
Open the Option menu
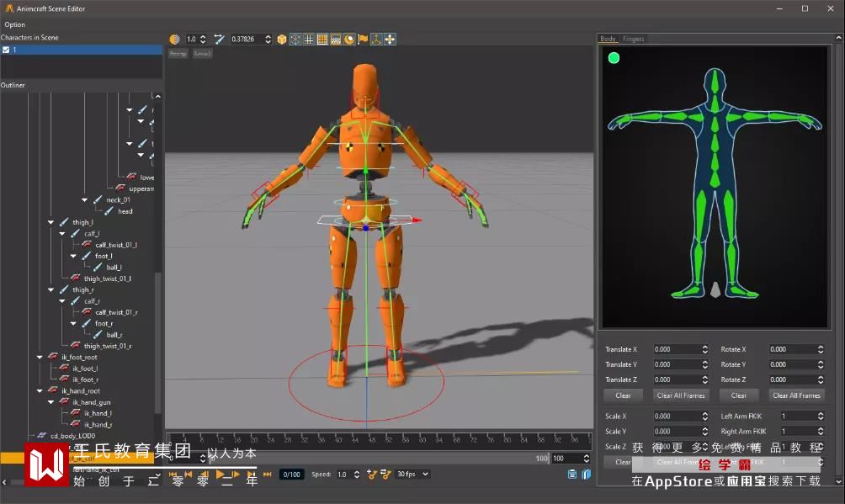(15, 24)
